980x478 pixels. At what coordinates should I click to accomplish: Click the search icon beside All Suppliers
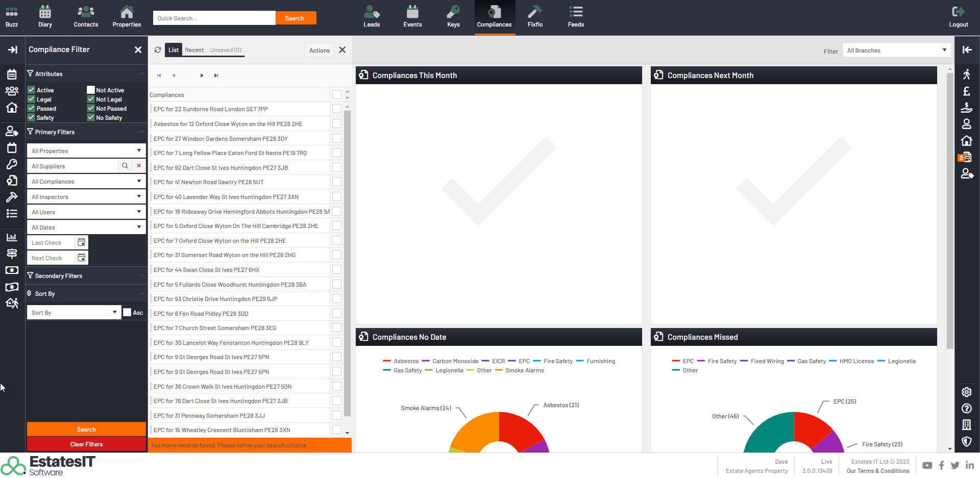(125, 166)
